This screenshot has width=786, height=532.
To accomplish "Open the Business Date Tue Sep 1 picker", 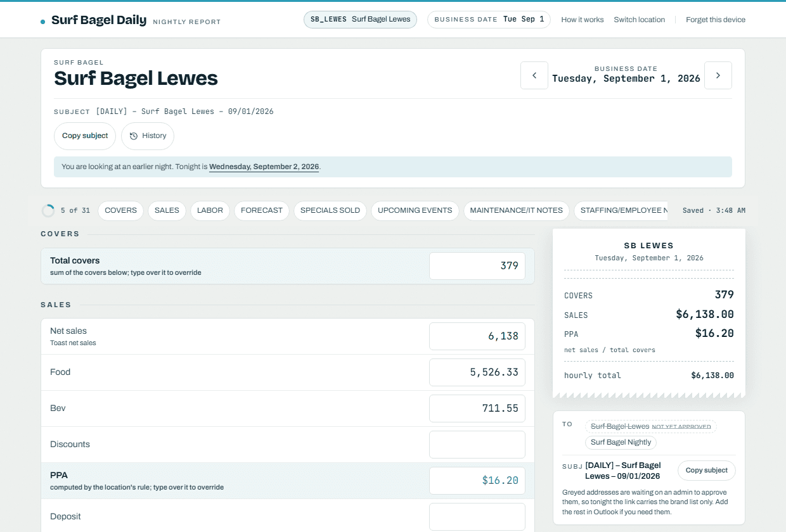I will point(489,20).
